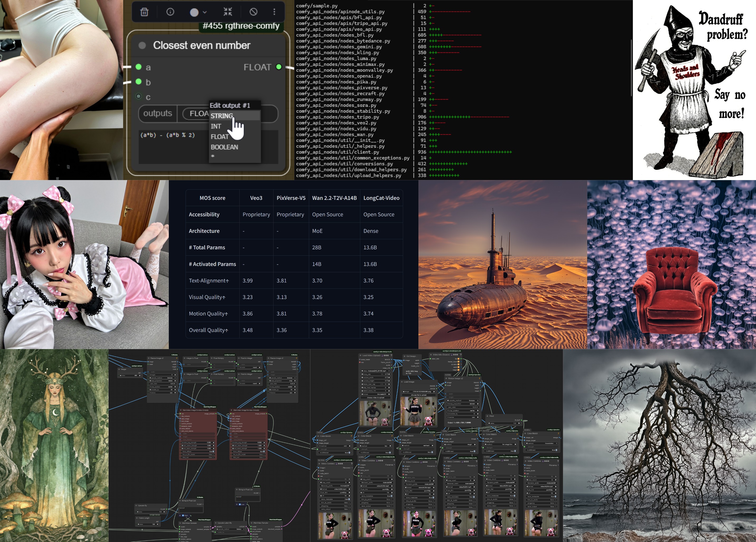This screenshot has width=756, height=542.
Task: Click the outputs label button
Action: [x=157, y=113]
